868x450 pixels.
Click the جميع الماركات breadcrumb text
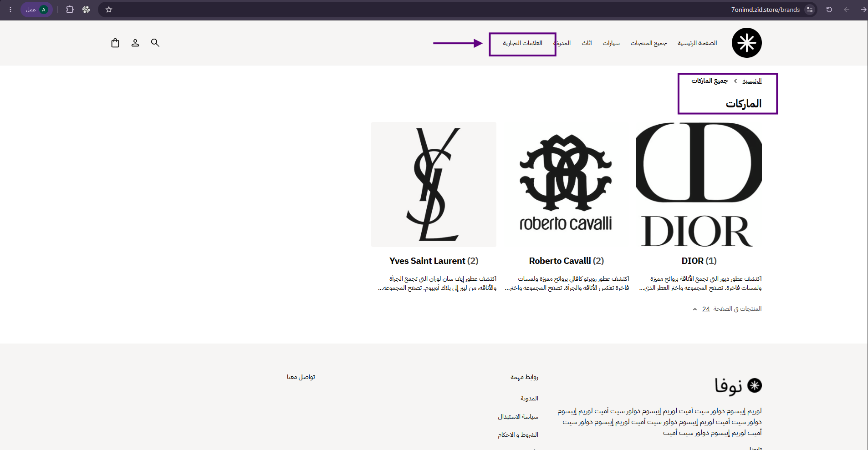(710, 81)
